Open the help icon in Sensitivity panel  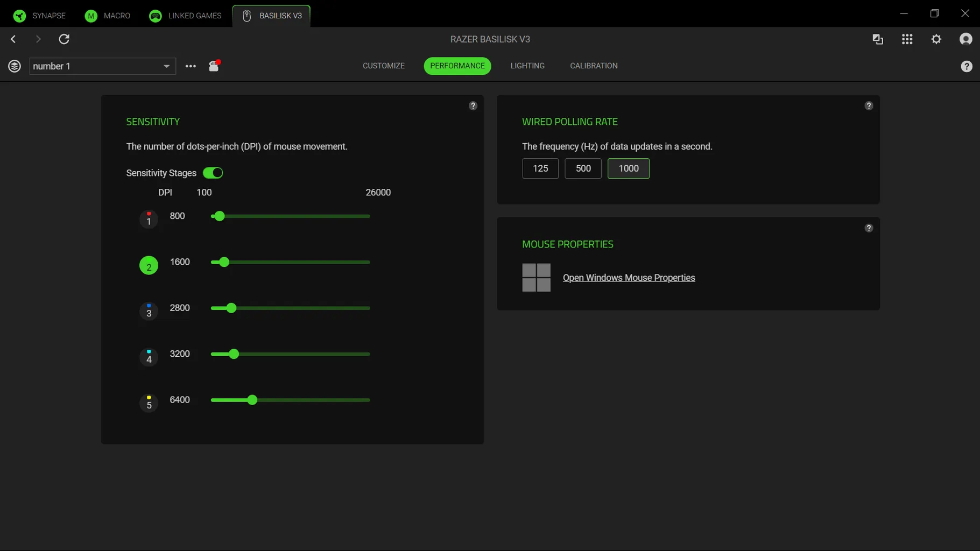pyautogui.click(x=473, y=106)
